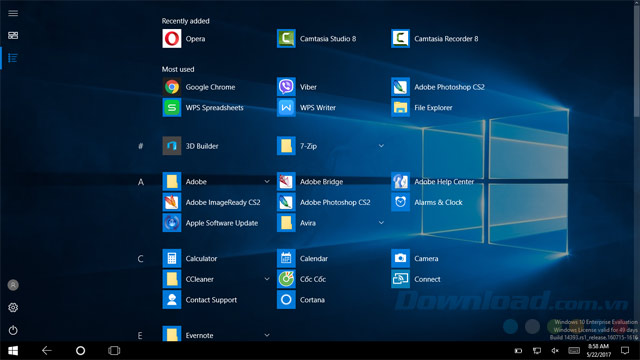Open the Calculator app icon
Image resolution: width=640 pixels, height=360 pixels.
(172, 259)
